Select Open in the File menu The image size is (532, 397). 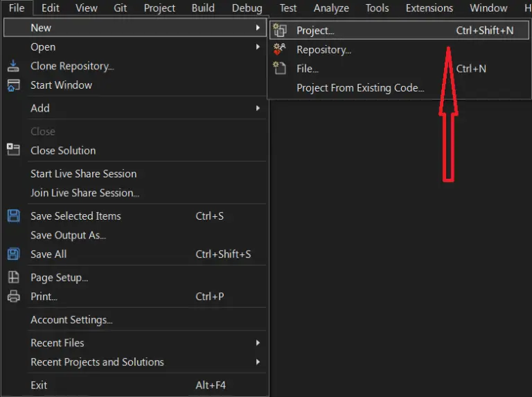134,47
